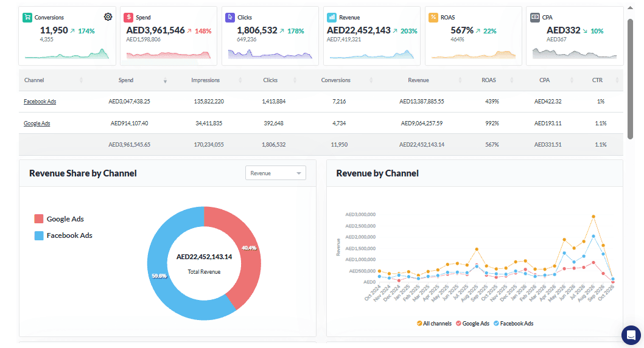The width and height of the screenshot is (644, 348).
Task: Click the scrollbar up arrow
Action: [630, 7]
